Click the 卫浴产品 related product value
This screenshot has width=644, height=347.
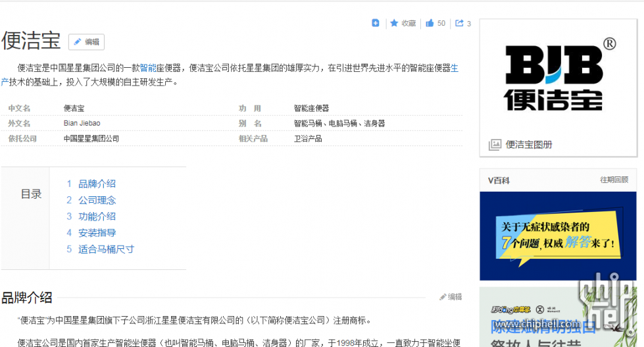click(x=308, y=138)
